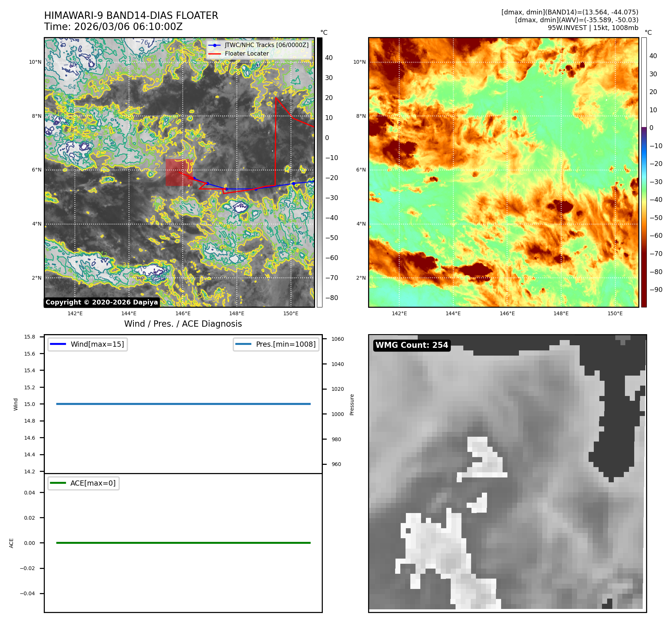
Task: Click the -76 contour label on satellite map
Action: pos(142,42)
